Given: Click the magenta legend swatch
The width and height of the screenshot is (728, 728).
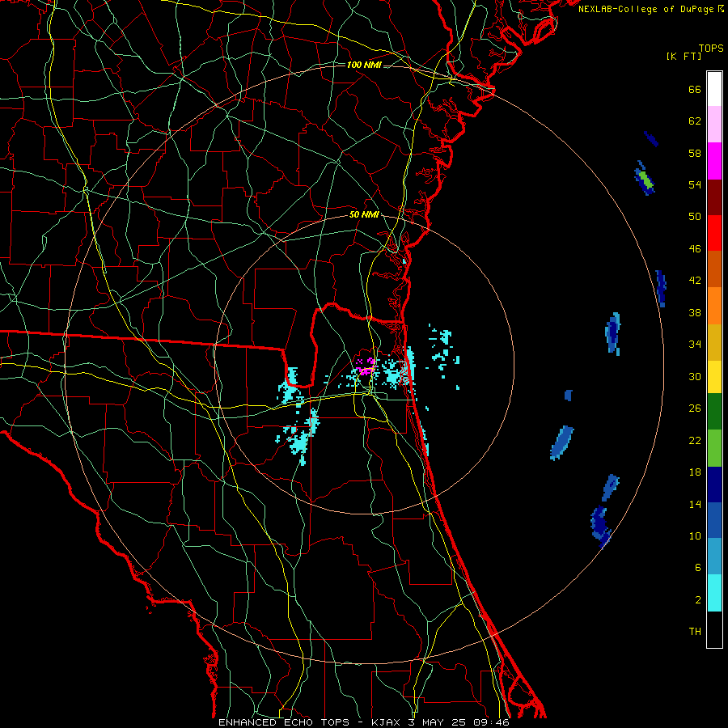Looking at the screenshot, I should tap(714, 161).
